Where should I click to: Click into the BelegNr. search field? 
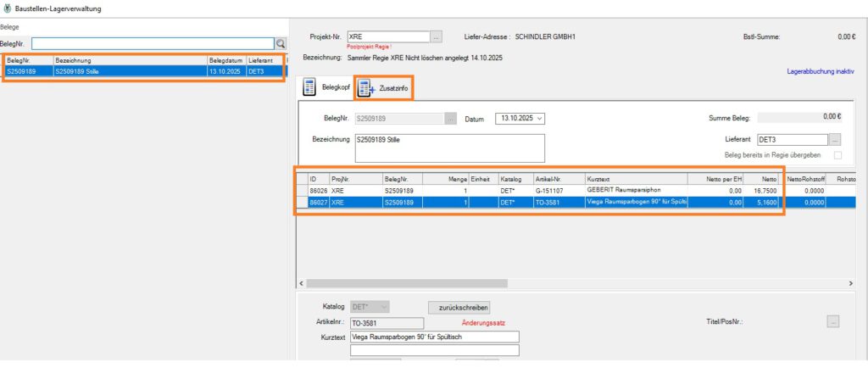click(x=153, y=43)
